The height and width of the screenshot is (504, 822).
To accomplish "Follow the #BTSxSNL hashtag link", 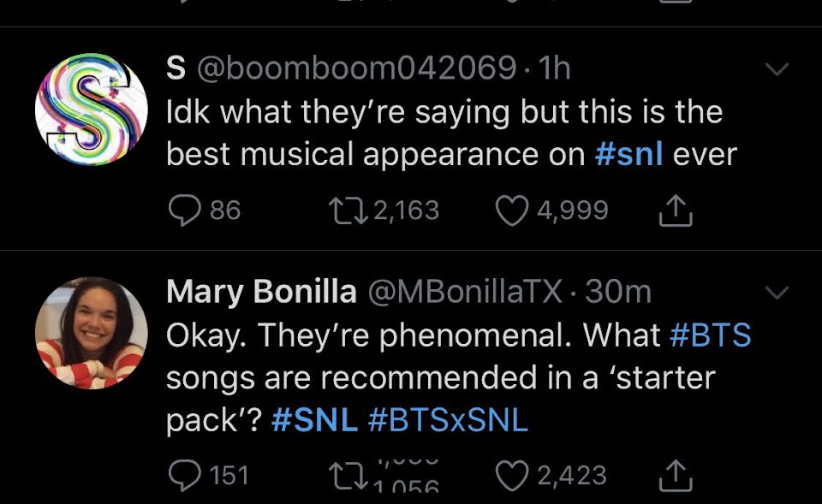I will click(x=448, y=420).
